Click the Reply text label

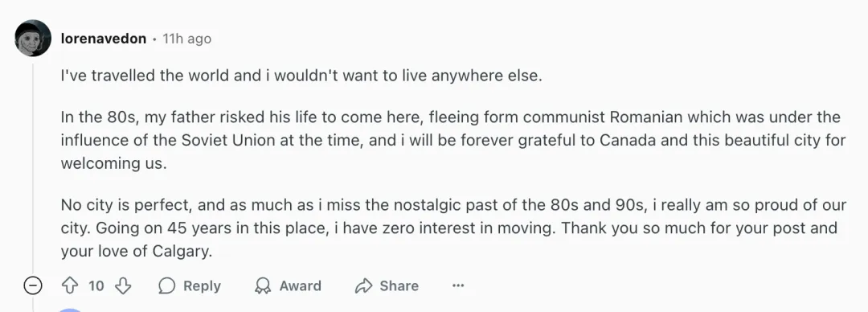[202, 286]
